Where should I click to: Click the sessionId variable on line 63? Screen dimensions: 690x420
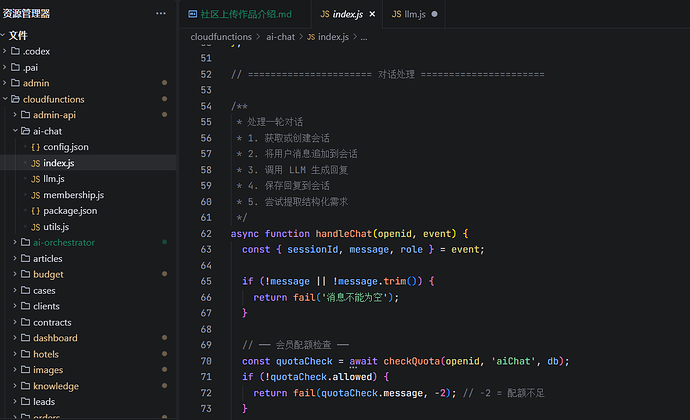[312, 250]
